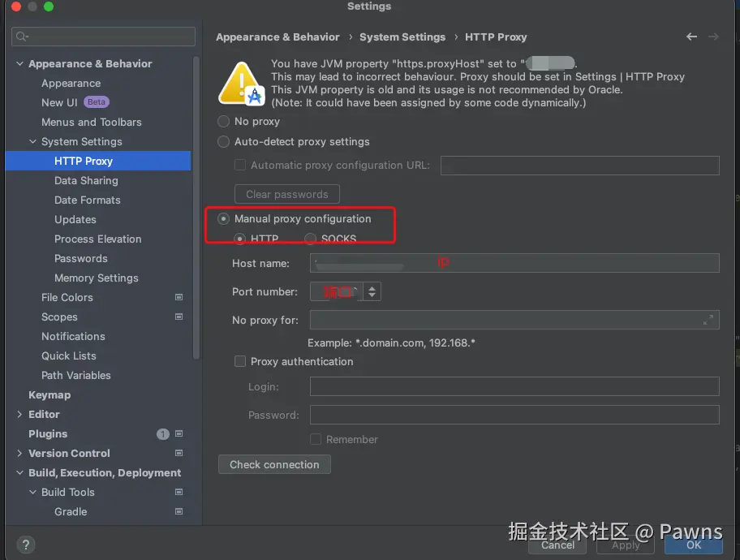
Task: Enable Automatic proxy configuration URL checkbox
Action: coord(240,165)
